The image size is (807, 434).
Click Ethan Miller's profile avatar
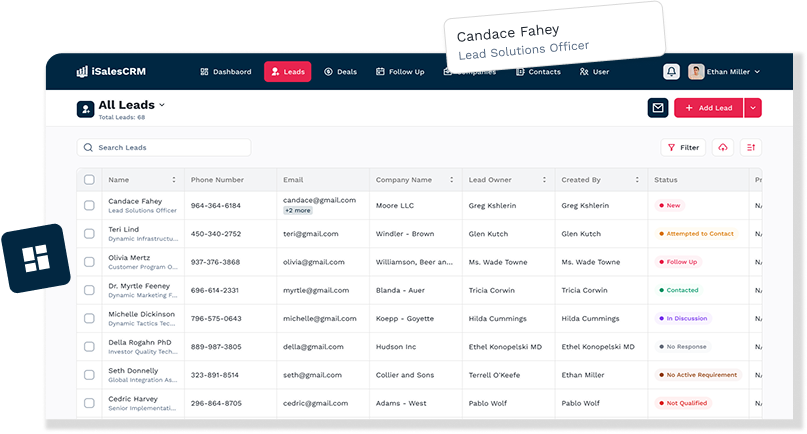[696, 72]
